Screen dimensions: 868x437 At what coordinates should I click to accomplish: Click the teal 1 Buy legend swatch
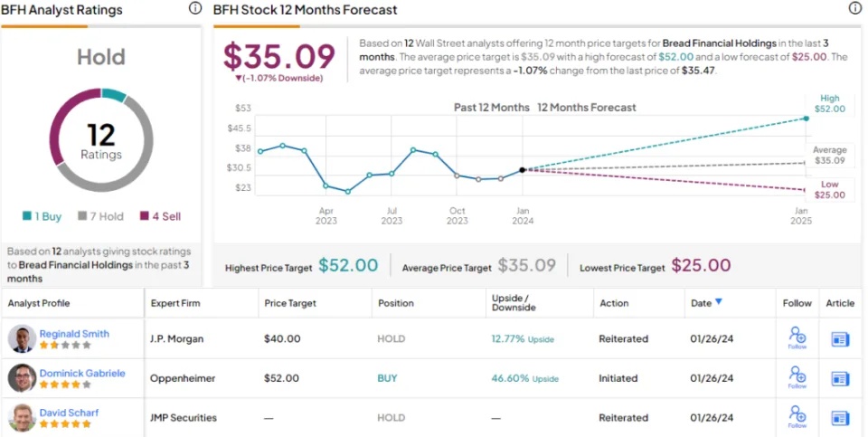pos(28,216)
